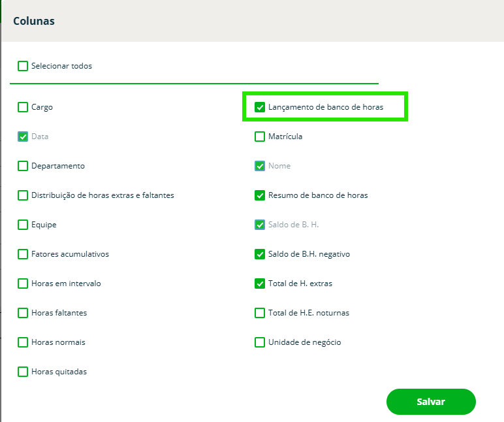Enable the Departamento column
The width and height of the screenshot is (504, 422).
23,166
